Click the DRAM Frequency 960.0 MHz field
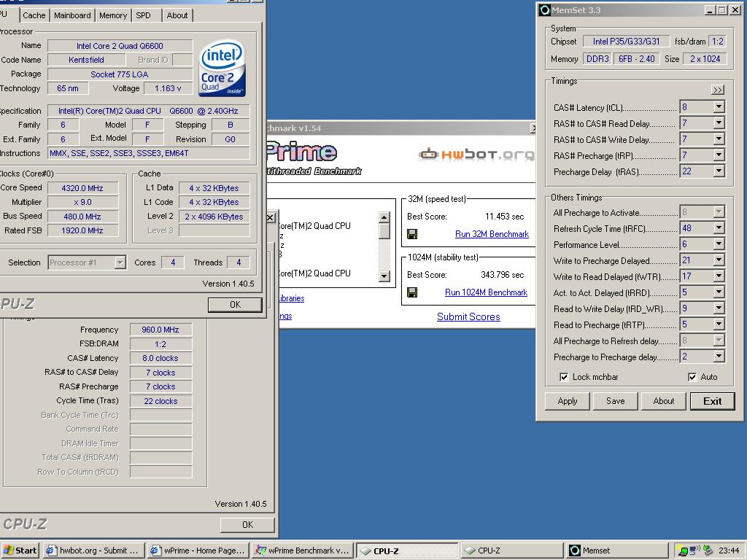The height and width of the screenshot is (560, 747). 160,330
